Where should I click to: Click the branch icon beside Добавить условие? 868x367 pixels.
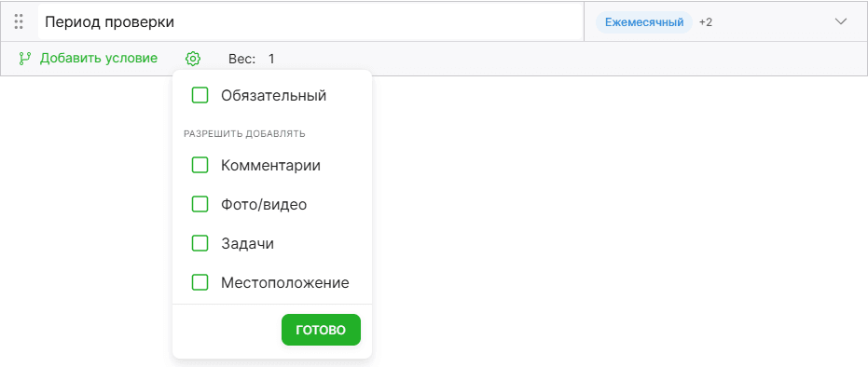click(25, 58)
